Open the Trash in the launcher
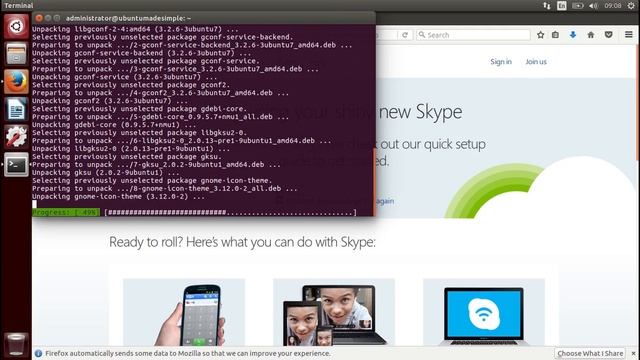The image size is (640, 360). point(16,344)
